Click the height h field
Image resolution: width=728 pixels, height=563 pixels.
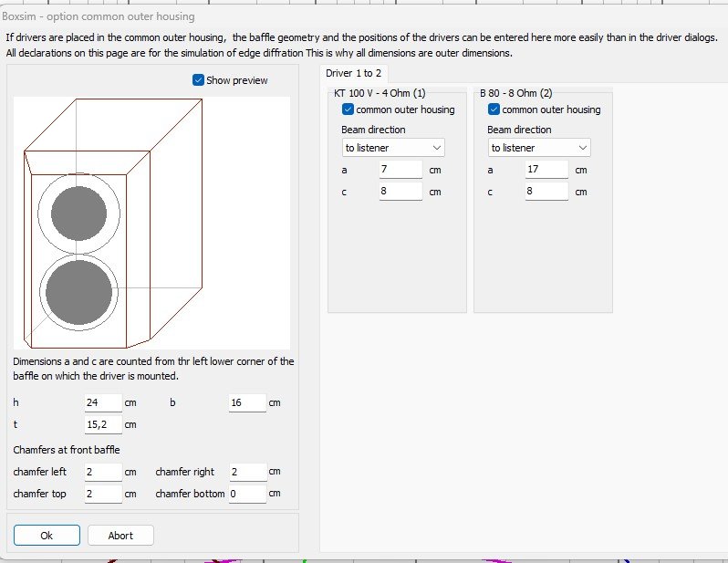coord(103,402)
